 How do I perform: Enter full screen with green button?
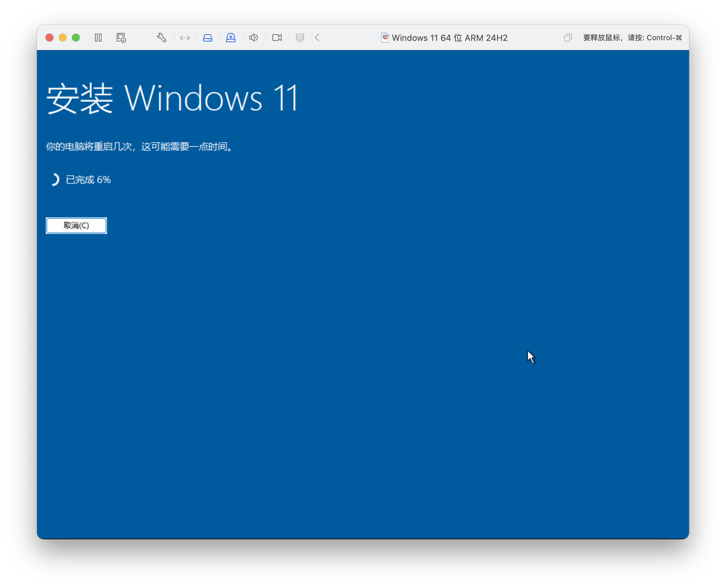76,38
